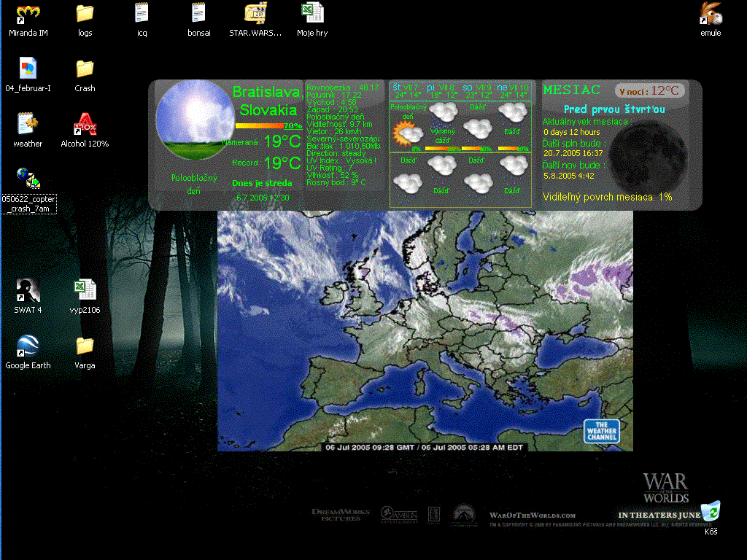This screenshot has height=560, width=747.
Task: Click the Viditeľný povrch mesiaca: 1% text
Action: pos(608,197)
